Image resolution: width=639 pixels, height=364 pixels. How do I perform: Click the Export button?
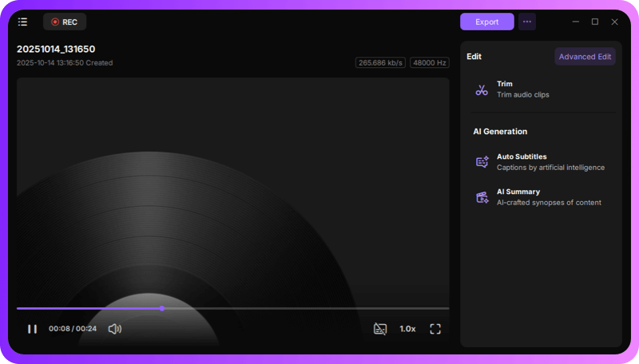pos(486,22)
